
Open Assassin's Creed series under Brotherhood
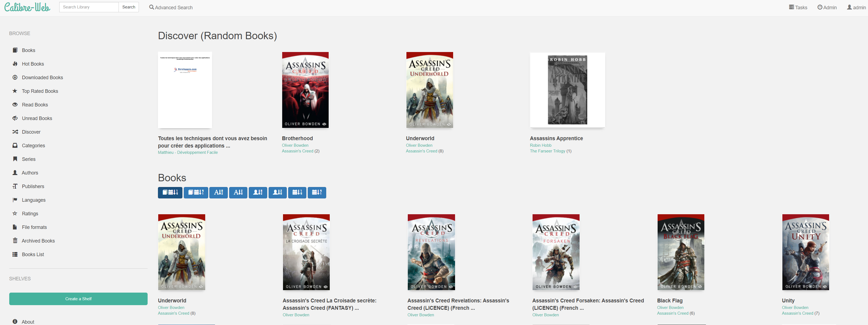tap(297, 151)
